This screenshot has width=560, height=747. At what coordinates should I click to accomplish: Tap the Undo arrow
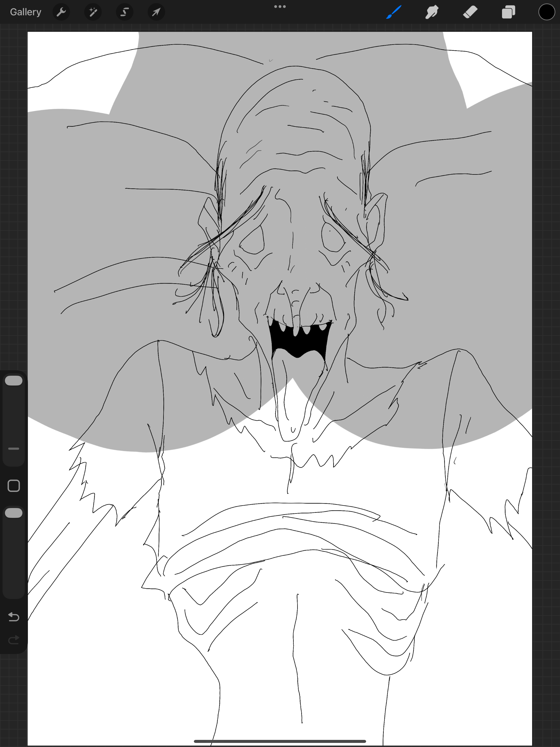coord(13,617)
